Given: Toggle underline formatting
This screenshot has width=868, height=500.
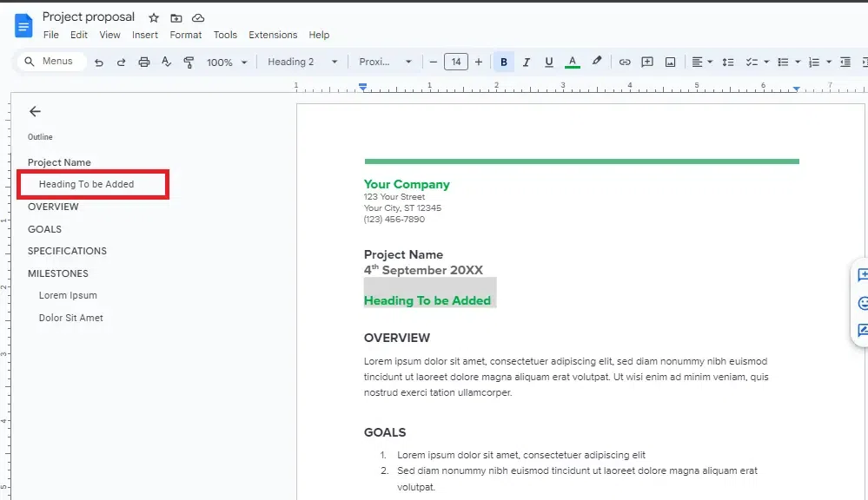Looking at the screenshot, I should coord(548,62).
